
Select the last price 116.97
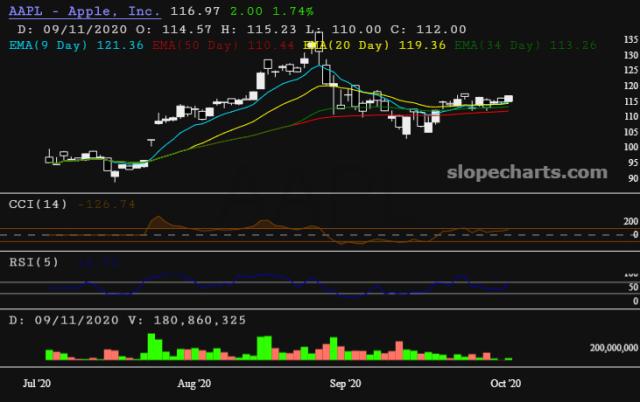(x=195, y=11)
